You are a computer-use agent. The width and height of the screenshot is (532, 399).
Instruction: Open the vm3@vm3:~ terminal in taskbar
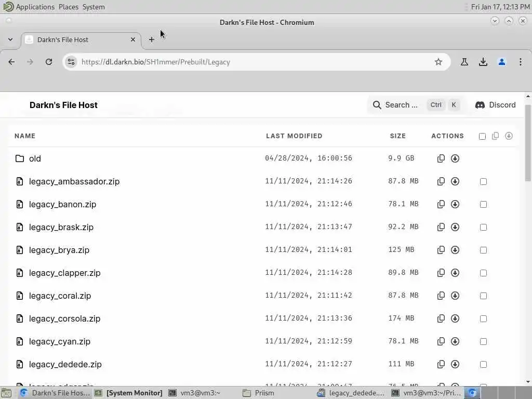(x=195, y=393)
